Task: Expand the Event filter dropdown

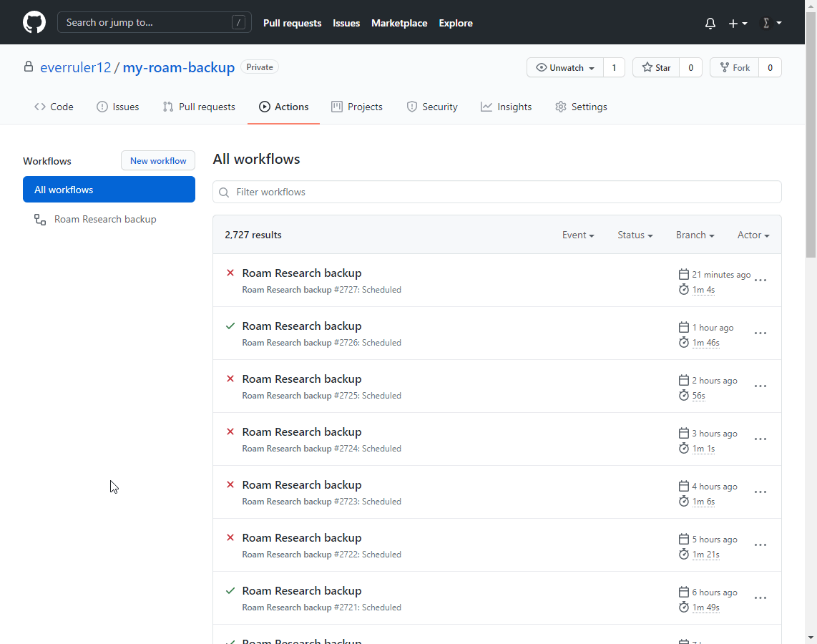Action: point(578,235)
